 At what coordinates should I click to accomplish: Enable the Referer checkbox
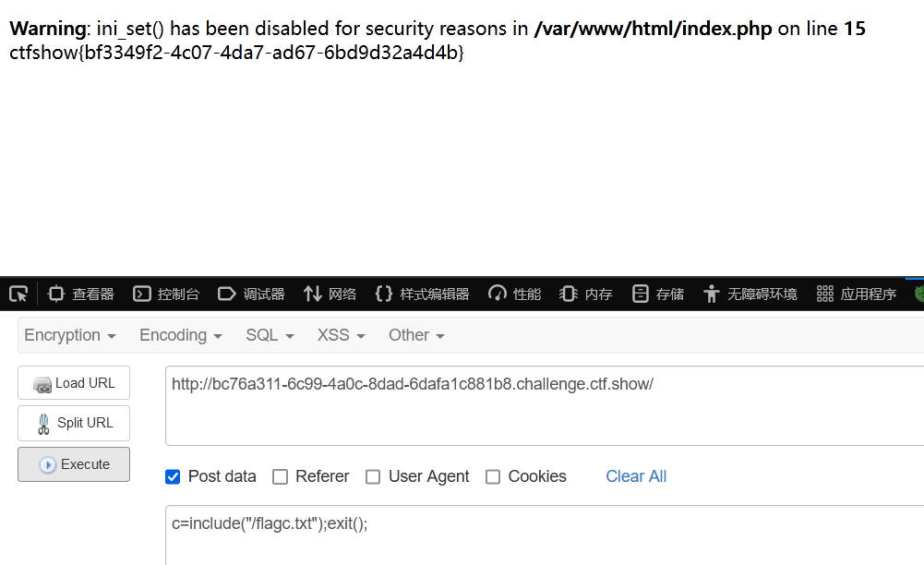pyautogui.click(x=280, y=476)
